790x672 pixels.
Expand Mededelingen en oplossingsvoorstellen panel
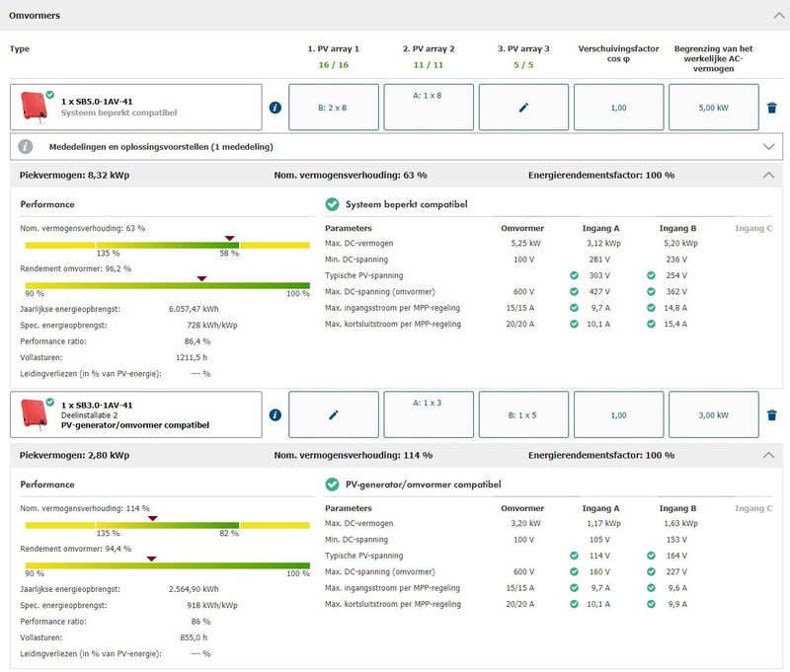tap(769, 146)
